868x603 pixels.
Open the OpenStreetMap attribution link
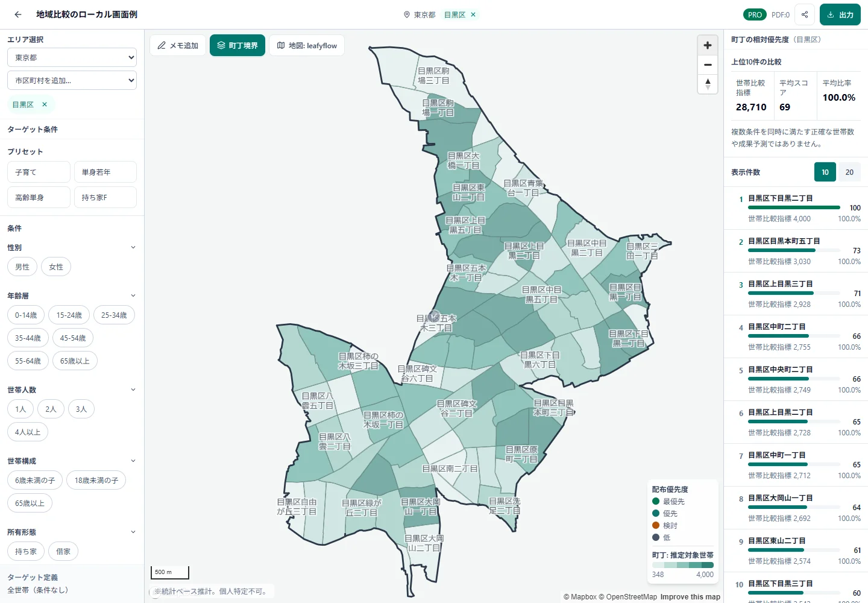627,597
